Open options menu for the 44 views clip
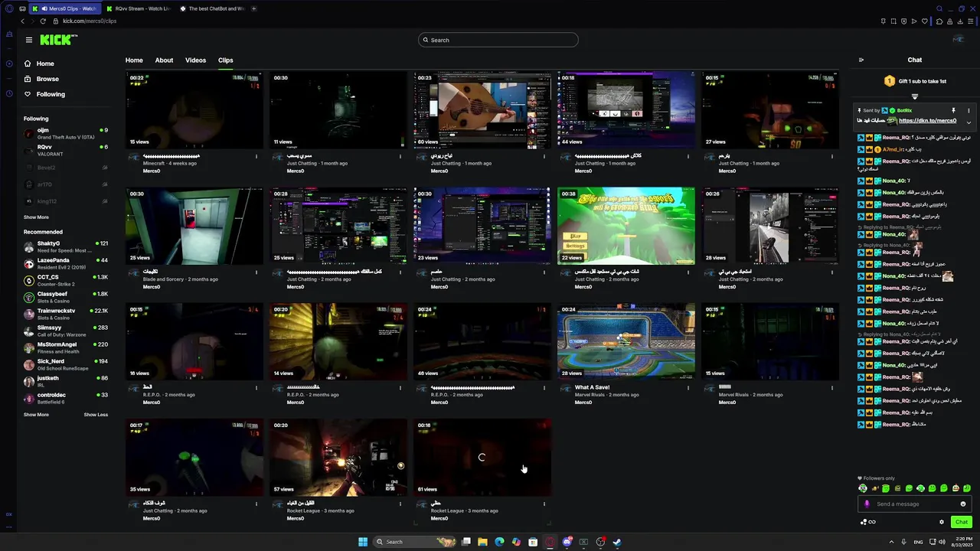Screen dimensions: 980x551 (x=688, y=156)
